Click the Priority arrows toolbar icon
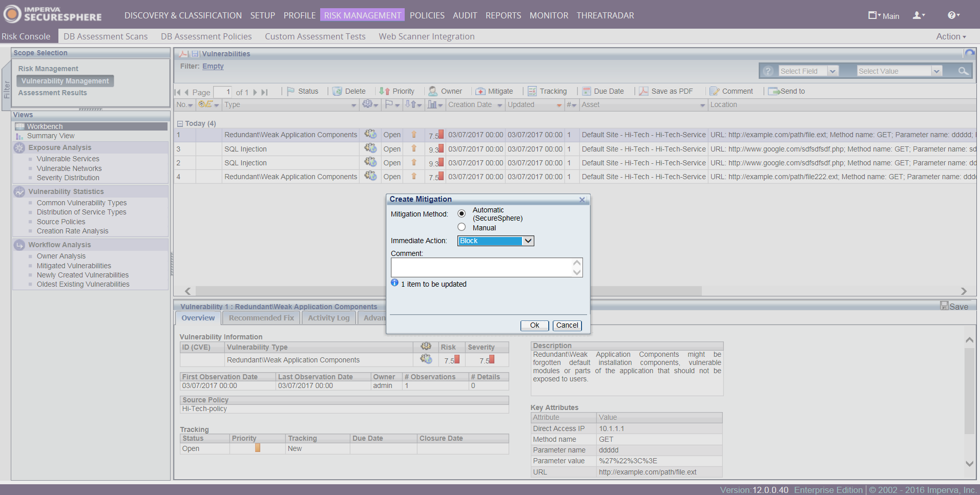 tap(384, 91)
